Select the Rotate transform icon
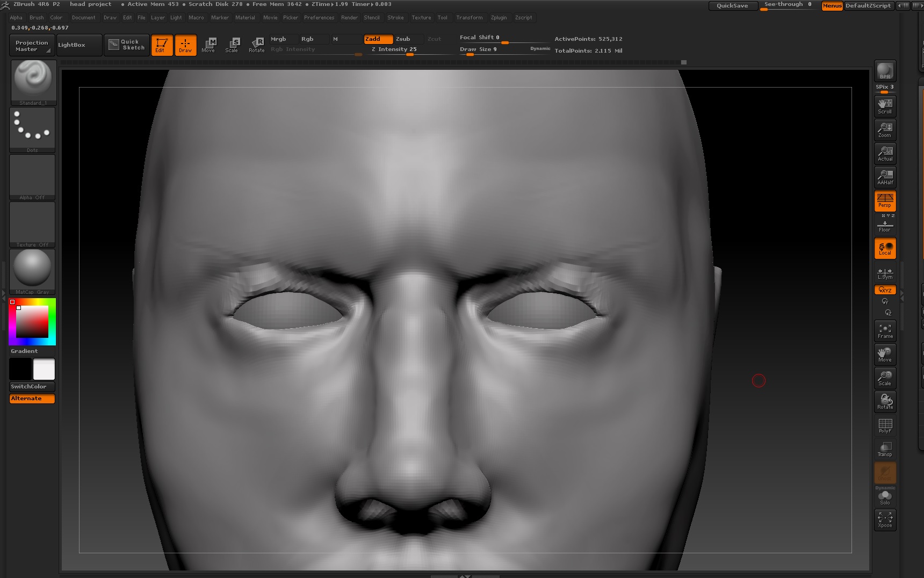 (x=257, y=45)
